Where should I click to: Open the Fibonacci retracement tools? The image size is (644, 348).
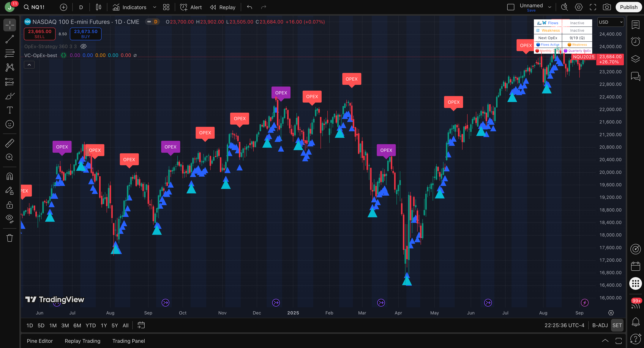pos(10,53)
